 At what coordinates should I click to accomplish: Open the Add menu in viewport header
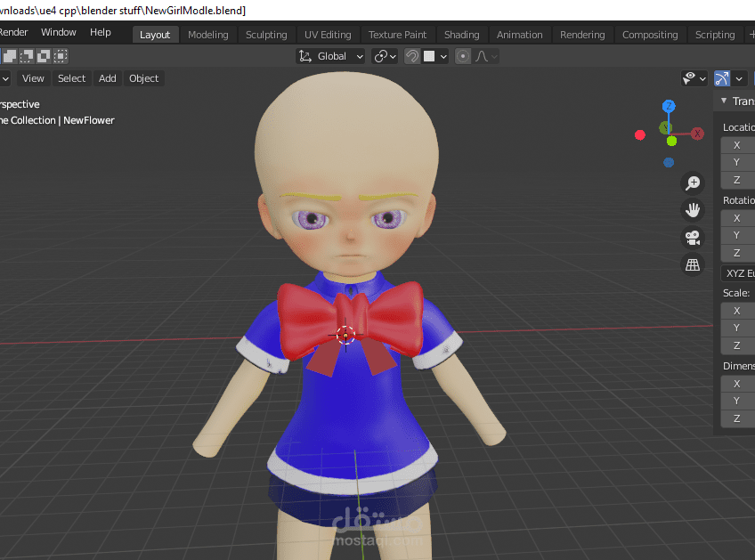pos(107,78)
